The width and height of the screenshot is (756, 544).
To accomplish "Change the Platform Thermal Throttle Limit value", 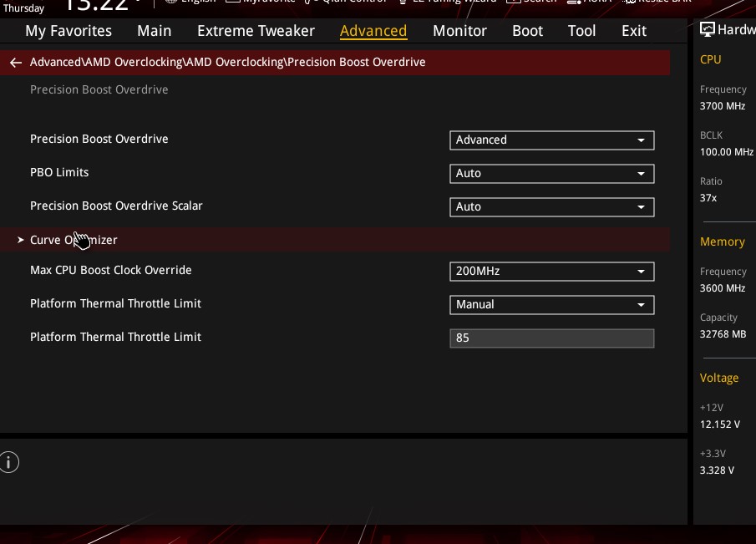I will tap(551, 338).
